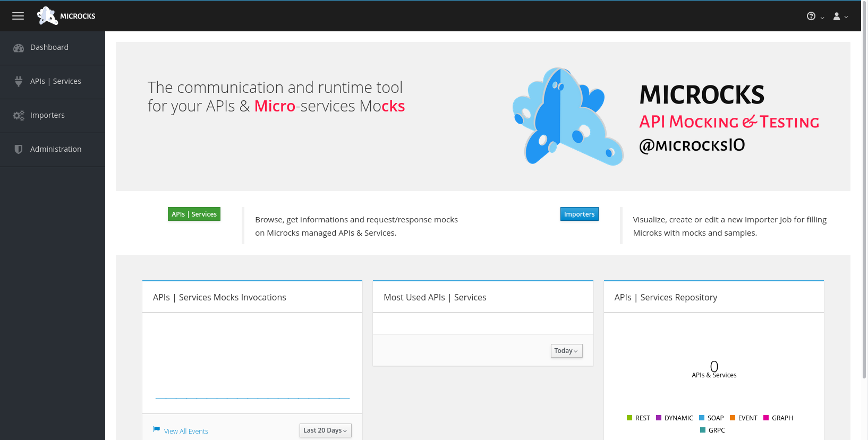Click the API Mocking & Testing tagline

pyautogui.click(x=729, y=122)
